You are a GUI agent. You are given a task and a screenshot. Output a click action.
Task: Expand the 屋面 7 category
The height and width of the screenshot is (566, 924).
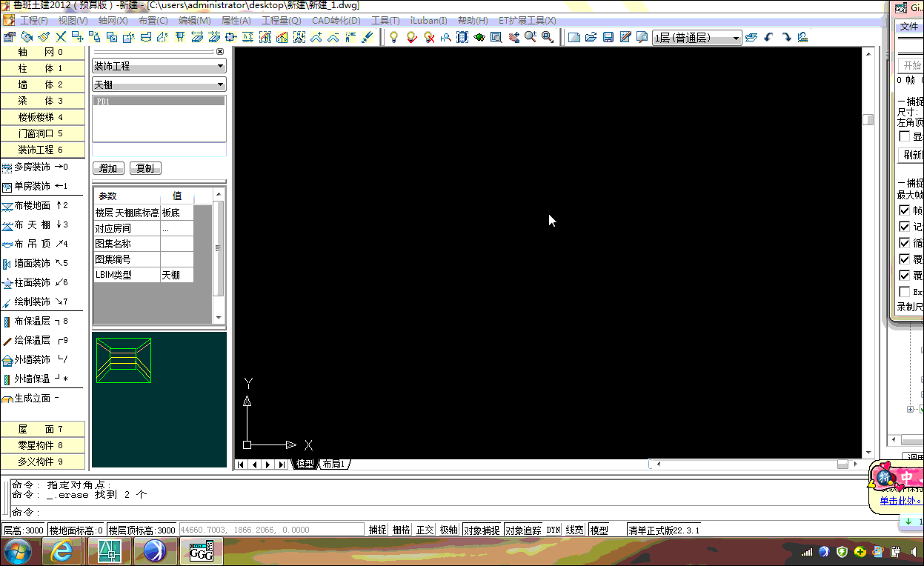(x=42, y=429)
